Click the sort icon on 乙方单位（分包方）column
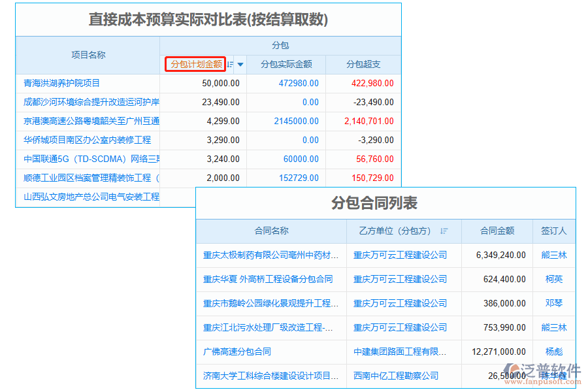588x392 pixels. click(444, 232)
